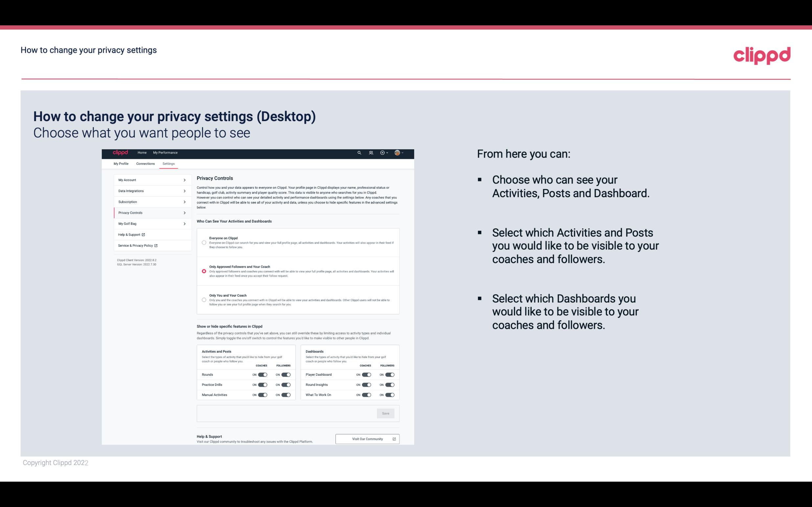Select 'Only Approved Followers and Your Coach' radio button

pyautogui.click(x=204, y=271)
